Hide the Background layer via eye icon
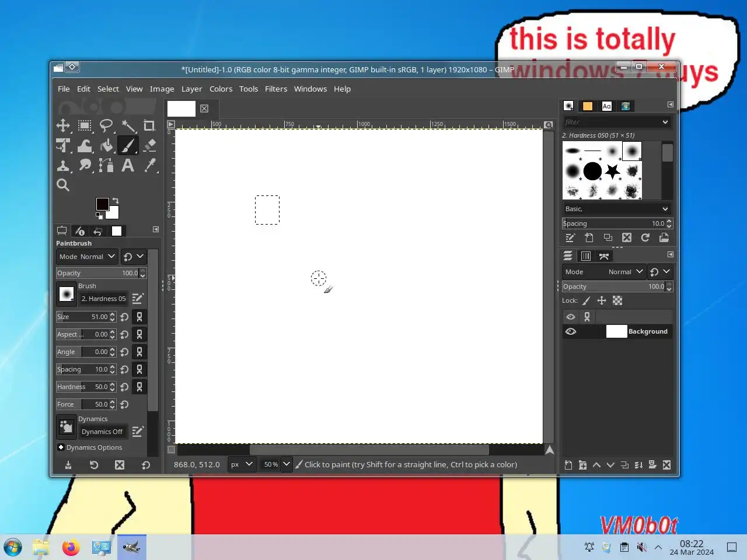The image size is (747, 560). (571, 331)
